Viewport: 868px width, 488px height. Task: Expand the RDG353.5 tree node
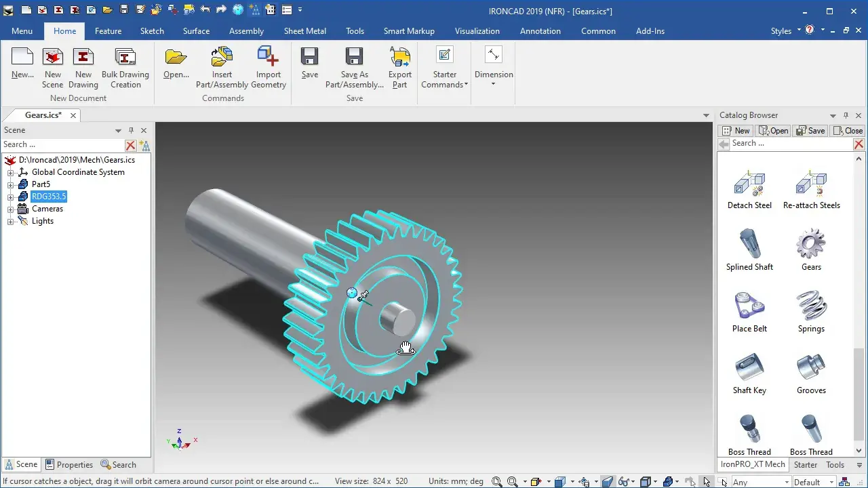[x=11, y=197]
